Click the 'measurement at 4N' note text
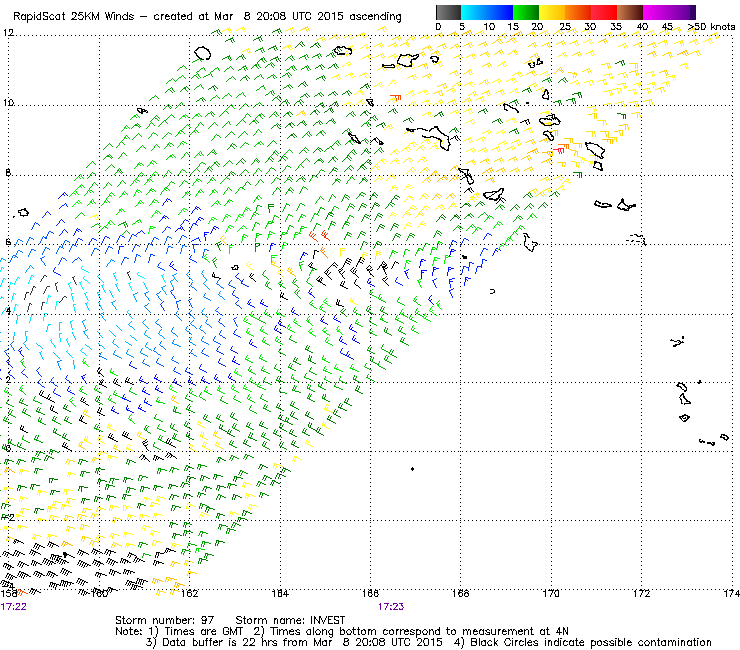740x650 pixels. (515, 631)
